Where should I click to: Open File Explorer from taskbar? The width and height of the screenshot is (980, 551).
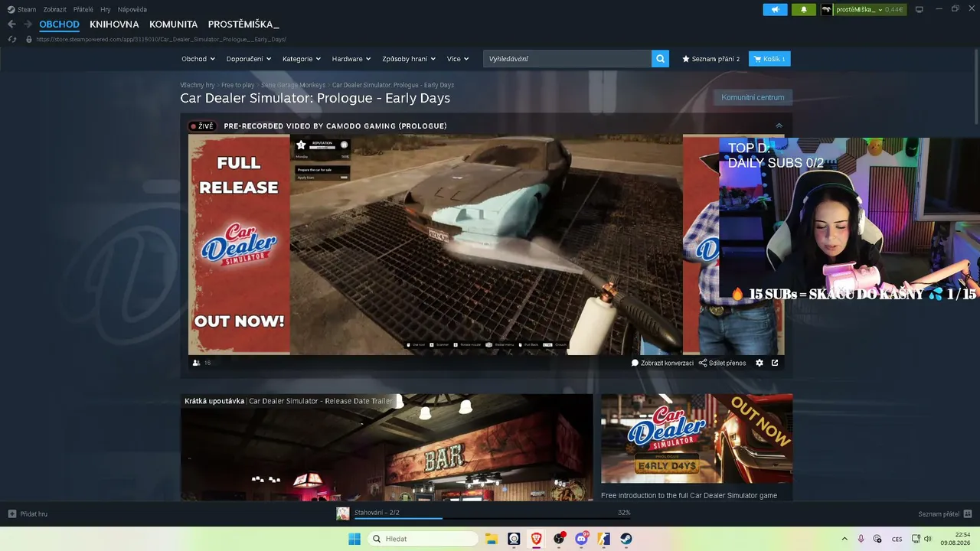click(492, 539)
